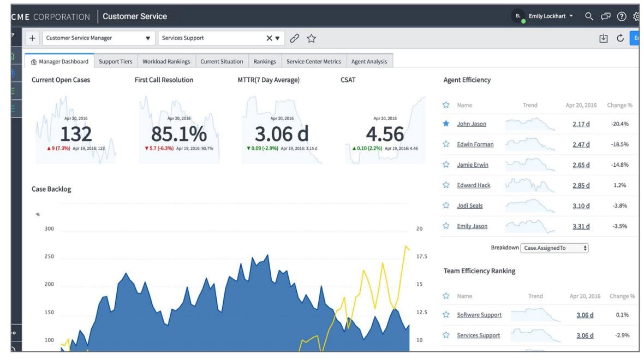Click the copy link chain icon

tap(294, 38)
